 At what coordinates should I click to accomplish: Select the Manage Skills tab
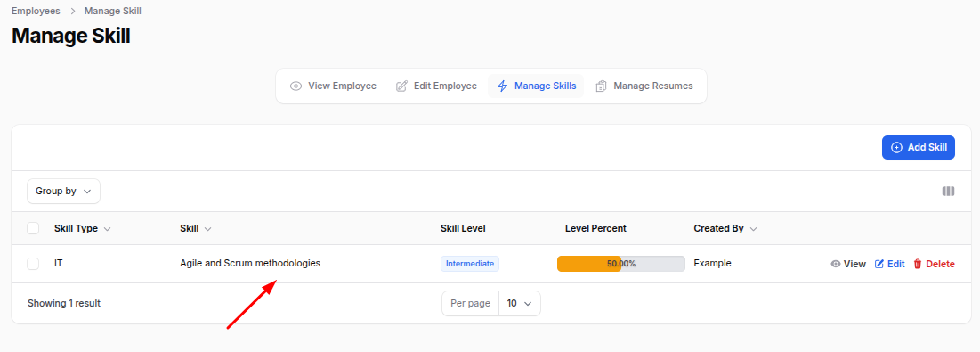click(536, 86)
